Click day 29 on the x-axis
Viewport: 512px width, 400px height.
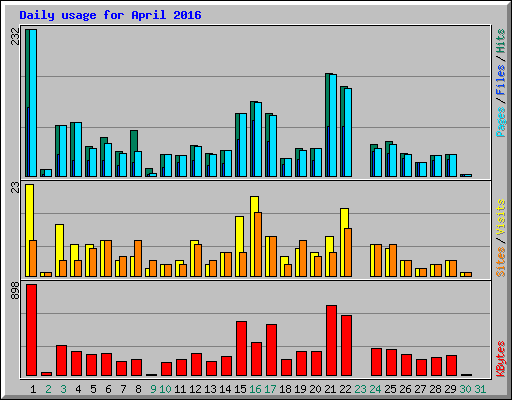click(450, 389)
